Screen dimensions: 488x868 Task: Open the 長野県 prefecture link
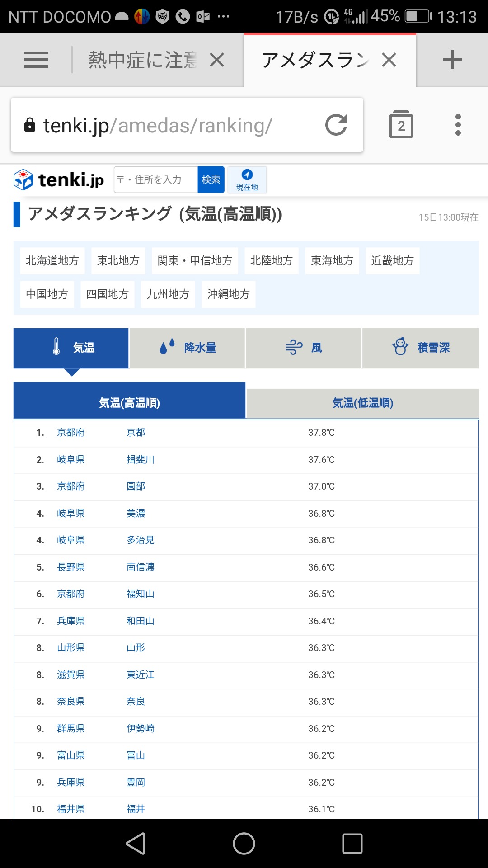click(71, 567)
